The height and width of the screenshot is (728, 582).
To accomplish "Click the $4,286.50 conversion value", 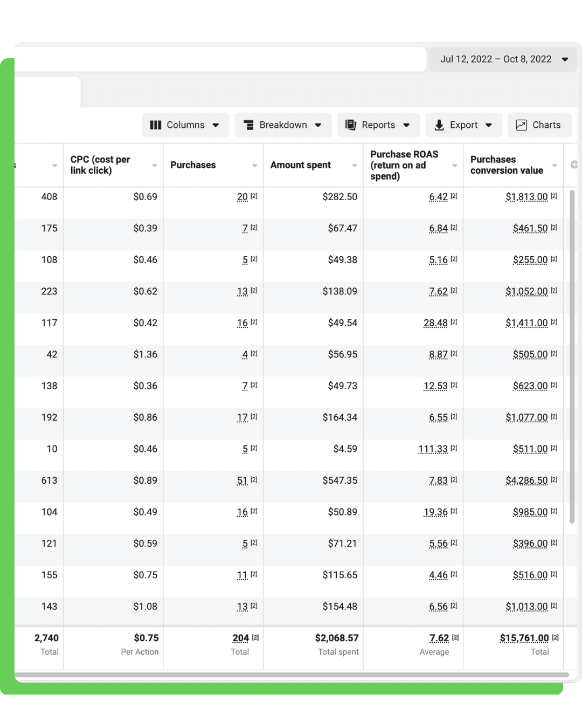I will pyautogui.click(x=526, y=480).
